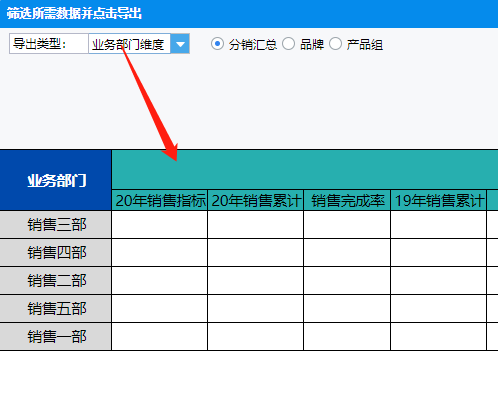Select the 产品组 radio button

pyautogui.click(x=335, y=44)
